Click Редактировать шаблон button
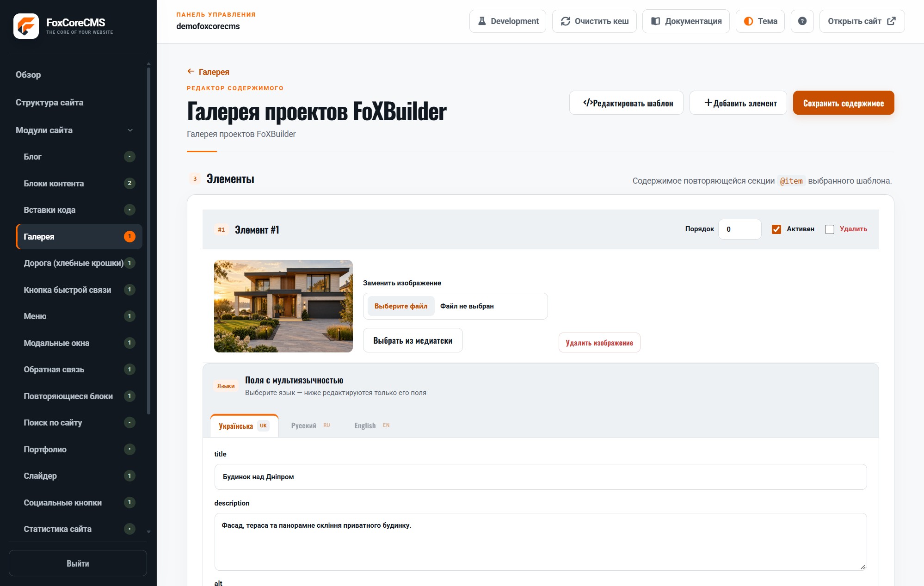Image resolution: width=924 pixels, height=586 pixels. (x=626, y=103)
